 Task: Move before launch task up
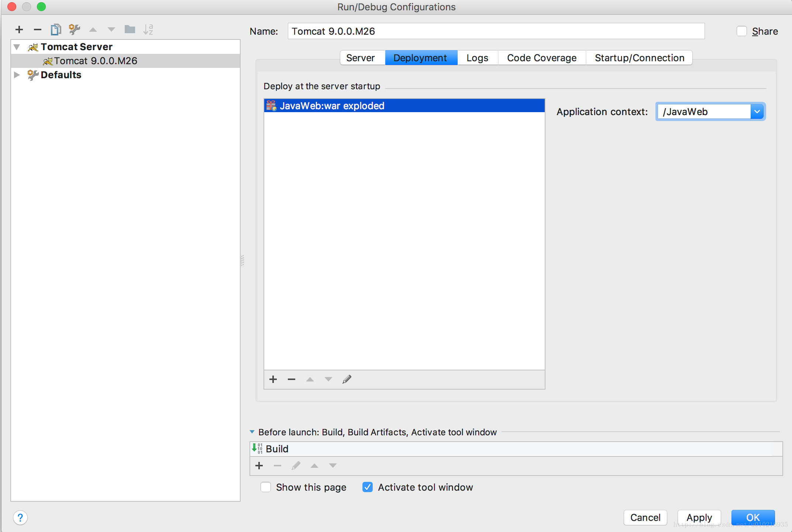pos(314,466)
